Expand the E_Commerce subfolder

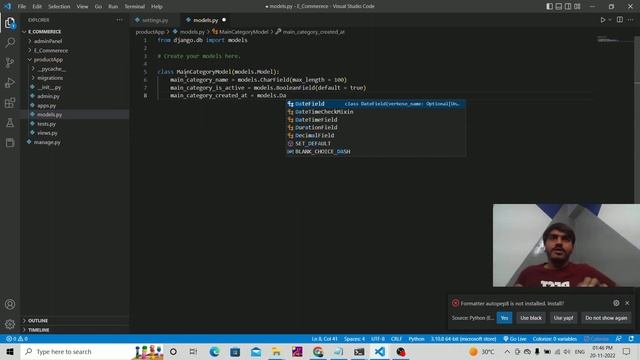pyautogui.click(x=51, y=51)
